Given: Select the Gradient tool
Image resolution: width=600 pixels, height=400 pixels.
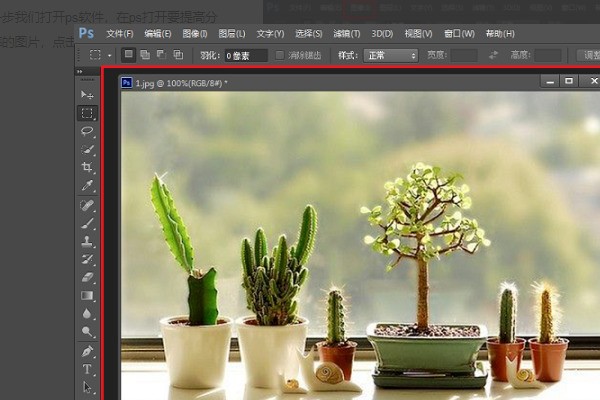Looking at the screenshot, I should click(x=88, y=295).
